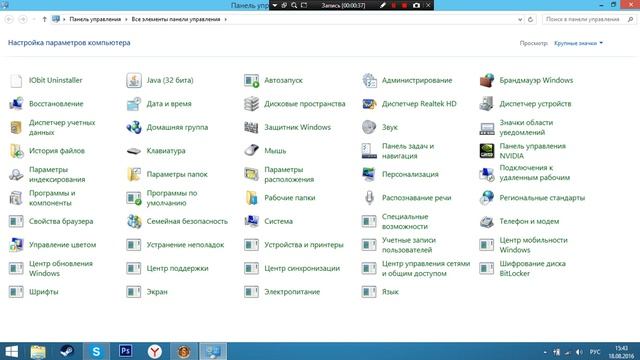The height and width of the screenshot is (360, 640).
Task: Click the taskbar clock and date
Action: [621, 352]
